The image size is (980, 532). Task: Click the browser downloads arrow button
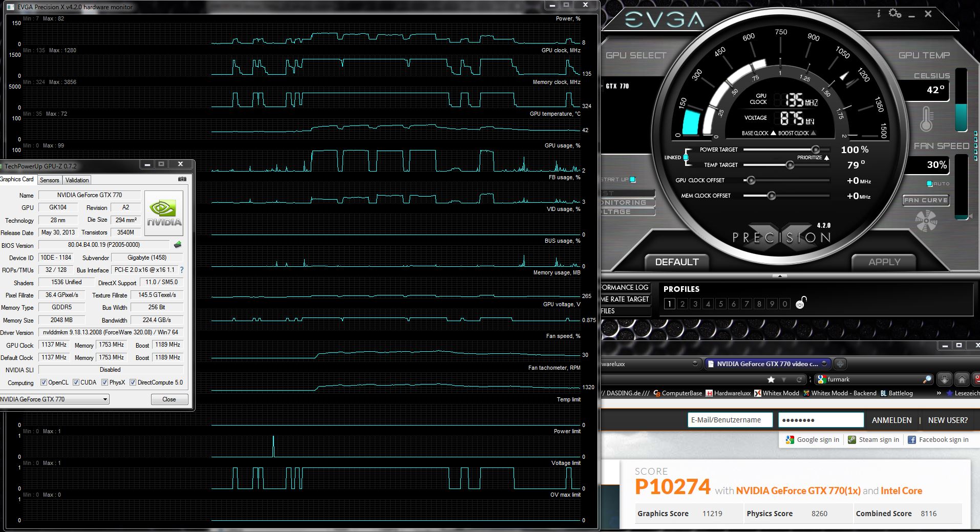point(945,379)
